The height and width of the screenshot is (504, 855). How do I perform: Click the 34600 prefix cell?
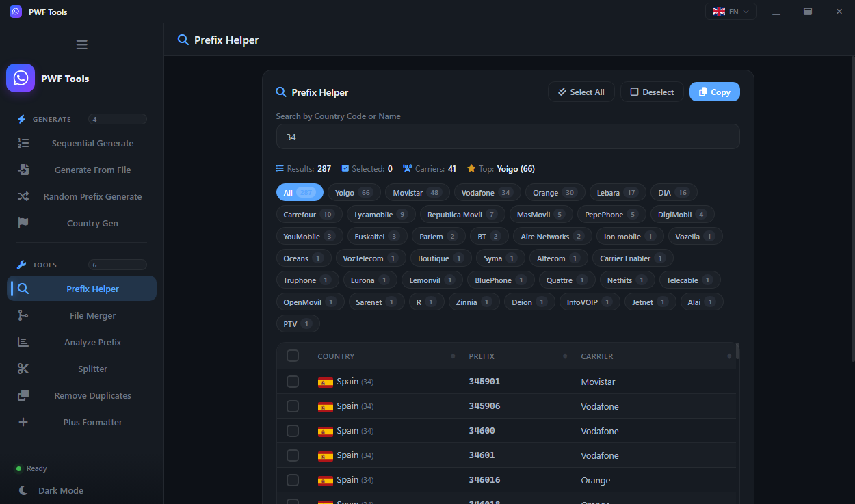click(x=482, y=431)
